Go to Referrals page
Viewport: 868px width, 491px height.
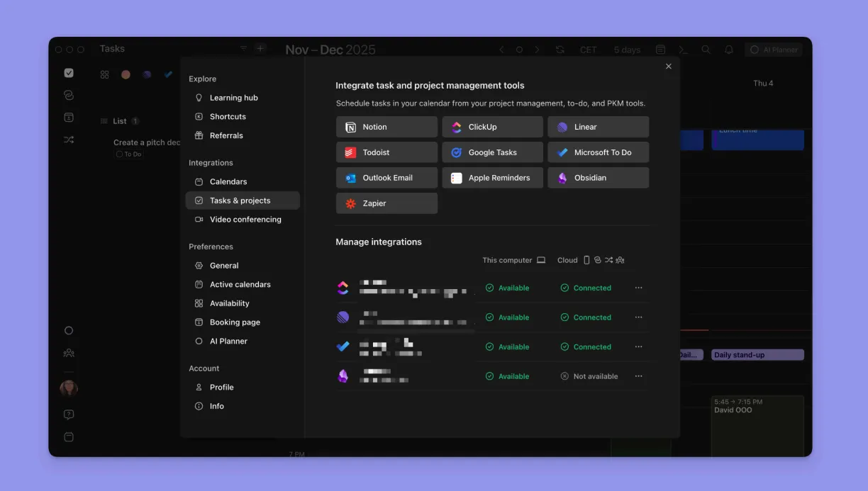[243, 135]
